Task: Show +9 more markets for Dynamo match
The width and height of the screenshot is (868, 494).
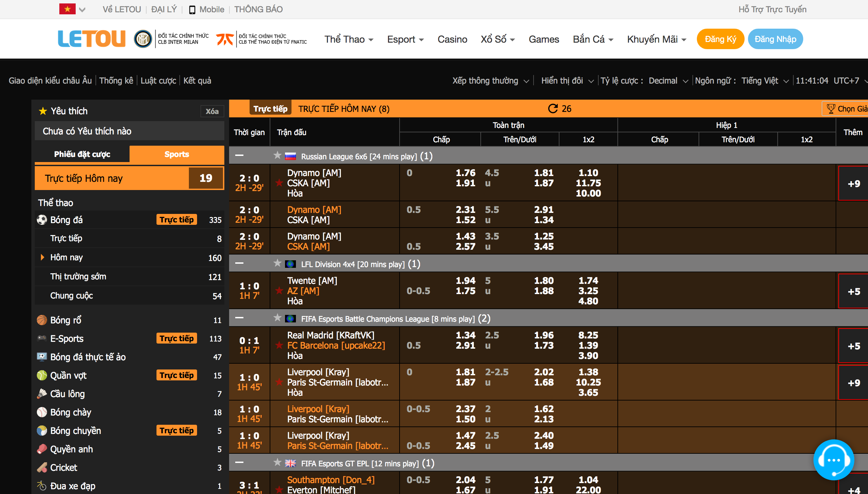Action: click(853, 184)
